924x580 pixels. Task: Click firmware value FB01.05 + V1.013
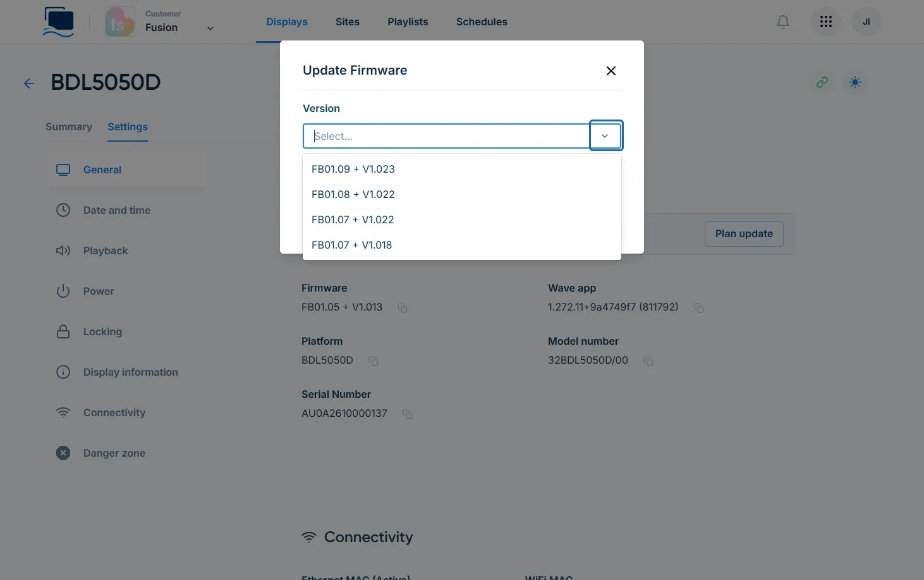(x=342, y=307)
